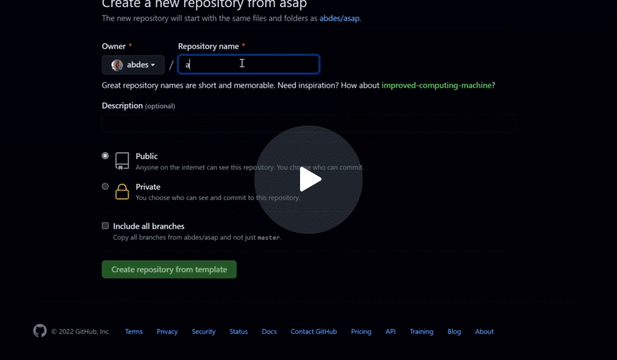Click the repository book icon beside Public
The image size is (617, 360).
coord(122,161)
